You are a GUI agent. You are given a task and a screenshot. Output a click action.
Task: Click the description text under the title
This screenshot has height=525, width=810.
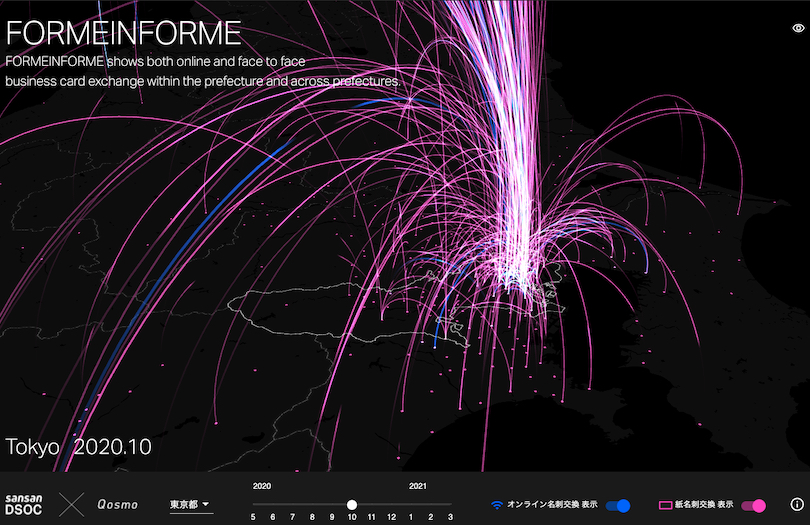click(x=203, y=71)
